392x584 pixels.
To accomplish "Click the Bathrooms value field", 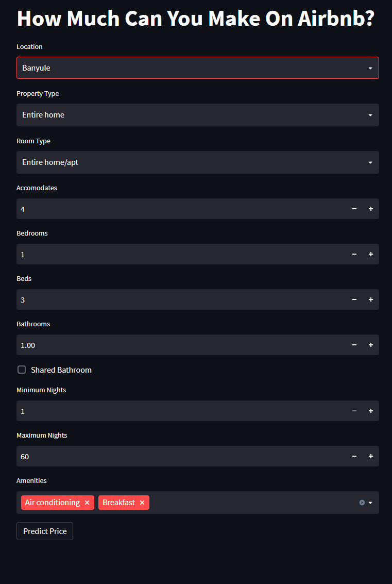I will pyautogui.click(x=155, y=345).
